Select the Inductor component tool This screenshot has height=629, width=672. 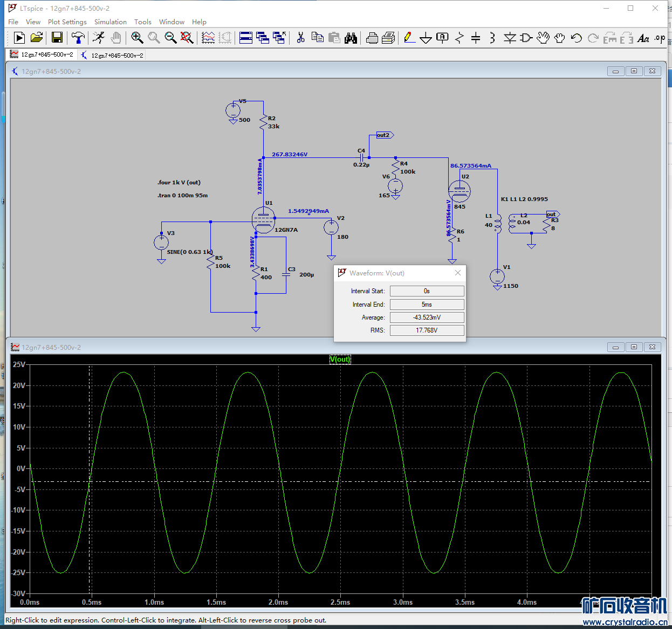492,38
